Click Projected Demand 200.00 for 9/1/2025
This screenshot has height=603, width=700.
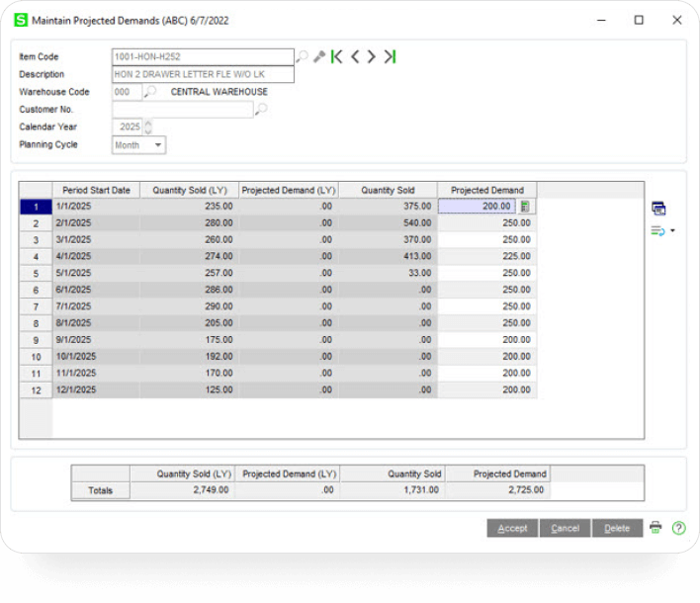point(487,340)
